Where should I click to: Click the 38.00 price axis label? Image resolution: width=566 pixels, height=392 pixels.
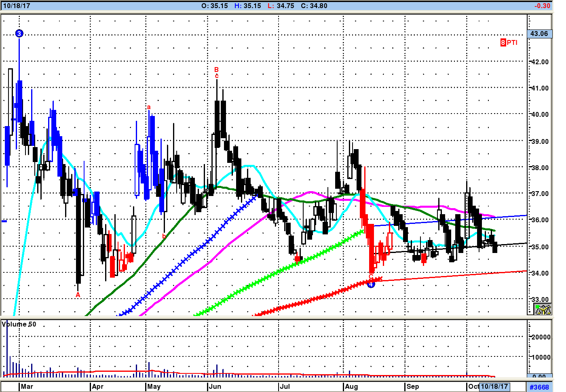(540, 168)
